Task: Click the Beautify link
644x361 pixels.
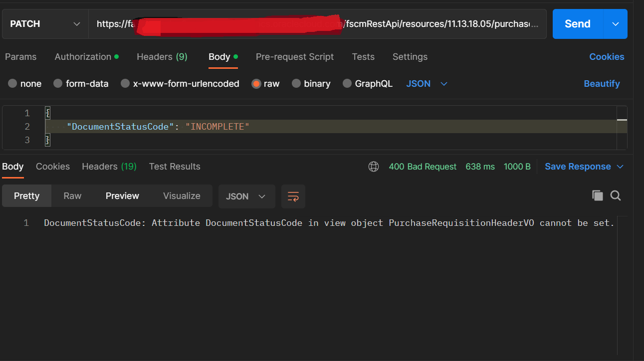Action: pos(602,84)
